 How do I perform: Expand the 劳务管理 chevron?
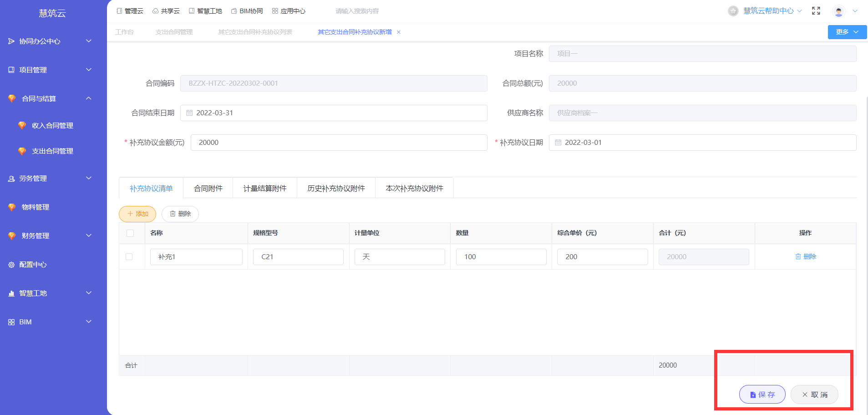(x=89, y=178)
